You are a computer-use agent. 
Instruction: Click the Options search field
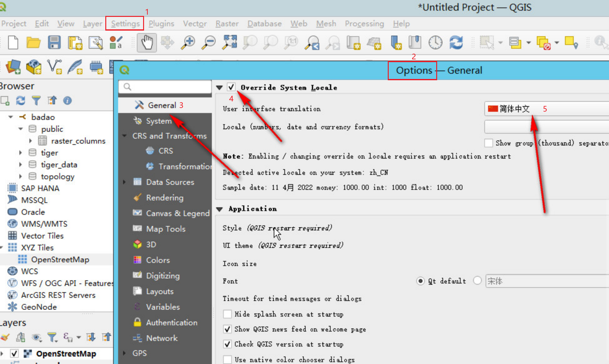165,87
